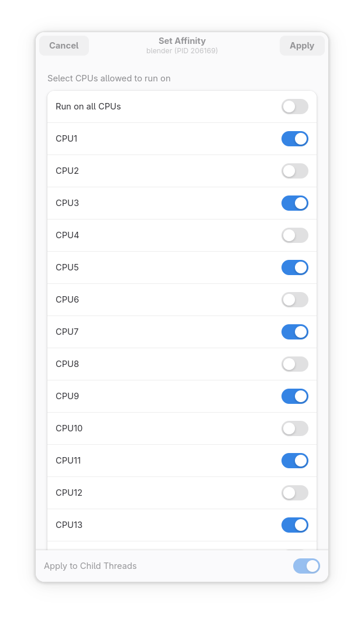Turn off the CPU9 switch
The height and width of the screenshot is (621, 364).
pos(294,396)
